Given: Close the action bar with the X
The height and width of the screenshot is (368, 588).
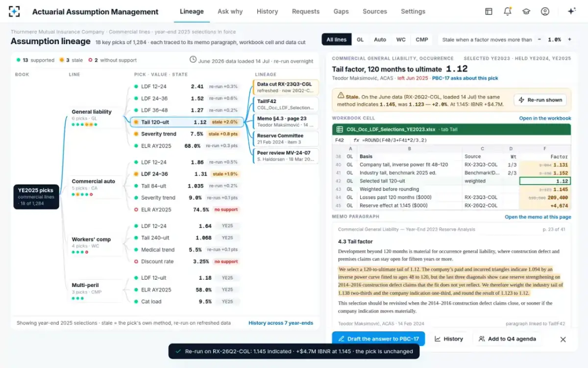Looking at the screenshot, I should tap(563, 339).
